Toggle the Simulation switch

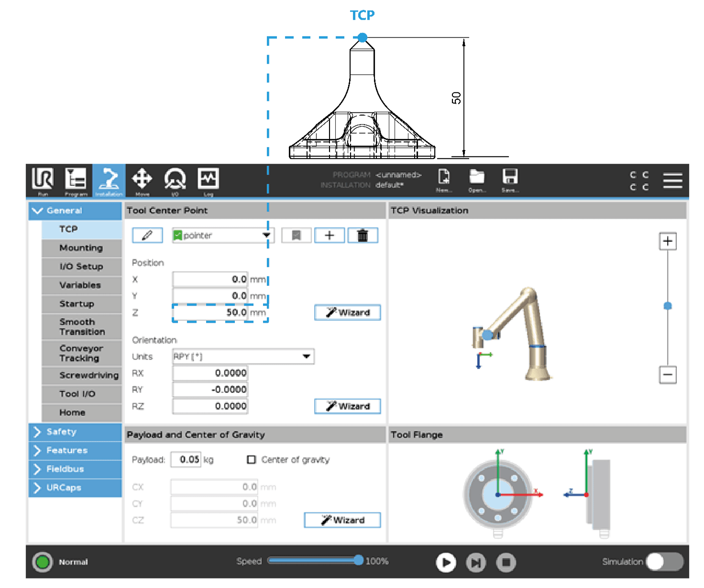coord(664,562)
